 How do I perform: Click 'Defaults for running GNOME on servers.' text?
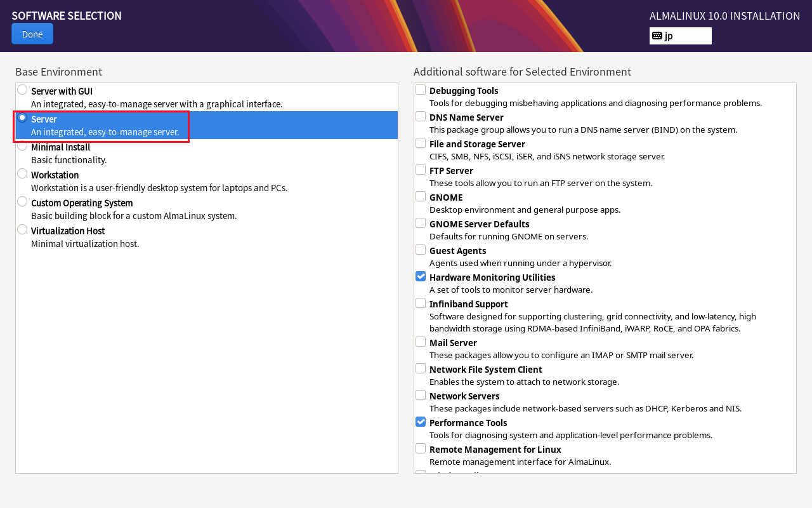point(509,236)
